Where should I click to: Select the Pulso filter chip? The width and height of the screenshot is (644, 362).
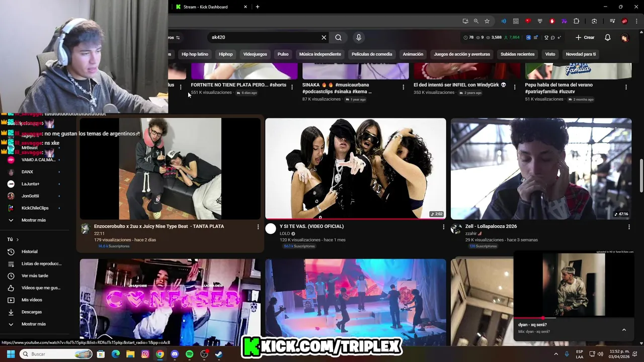tap(283, 54)
